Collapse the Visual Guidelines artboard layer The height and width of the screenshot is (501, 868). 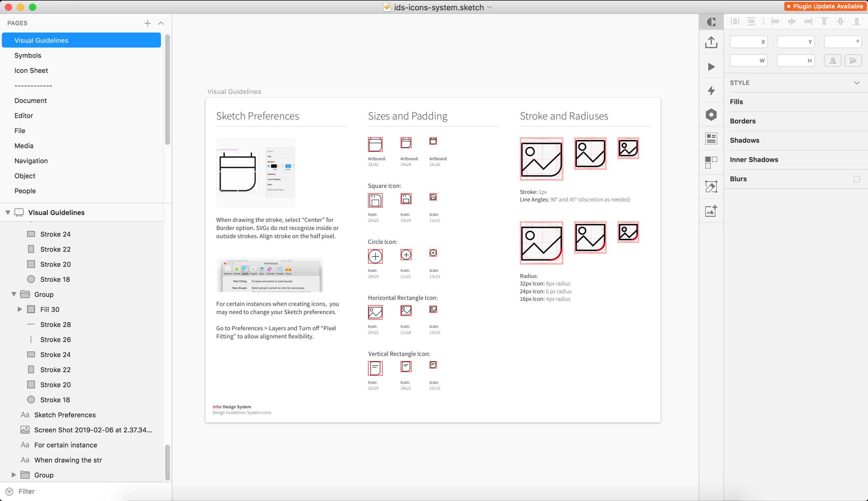click(8, 212)
